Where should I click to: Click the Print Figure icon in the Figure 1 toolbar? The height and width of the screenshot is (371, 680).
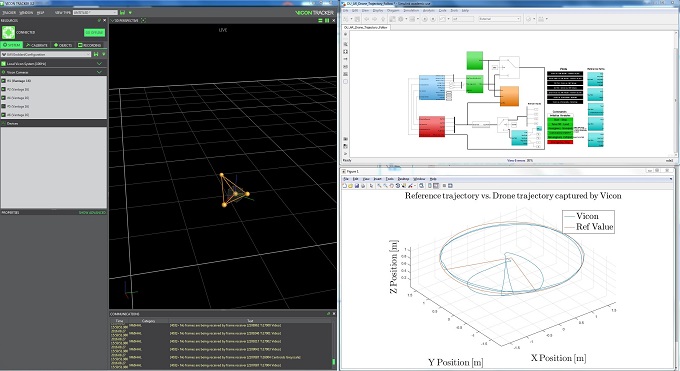(363, 186)
